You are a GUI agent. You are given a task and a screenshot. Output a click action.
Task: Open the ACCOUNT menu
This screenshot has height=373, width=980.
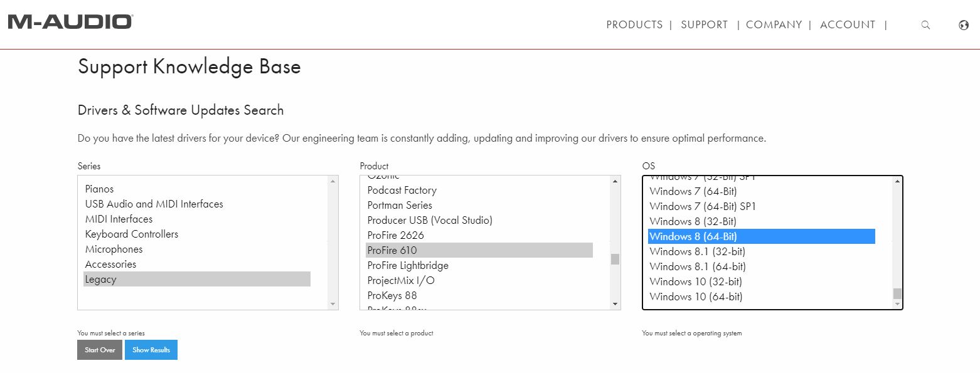coord(848,24)
